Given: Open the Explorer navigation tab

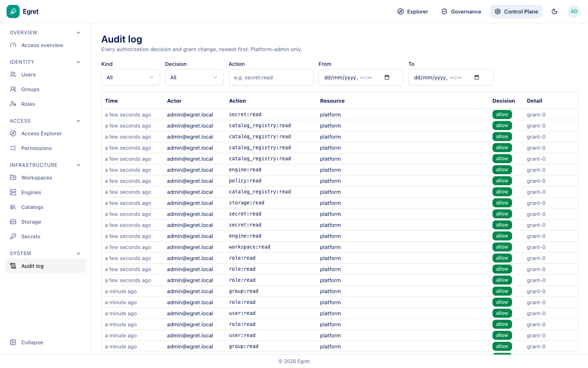Looking at the screenshot, I should click(413, 11).
